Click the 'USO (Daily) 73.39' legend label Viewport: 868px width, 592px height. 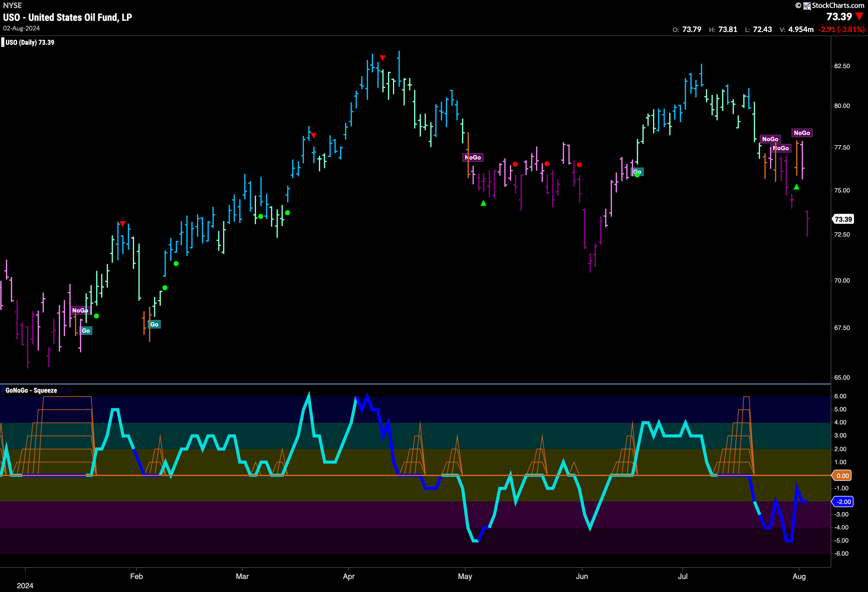[30, 43]
